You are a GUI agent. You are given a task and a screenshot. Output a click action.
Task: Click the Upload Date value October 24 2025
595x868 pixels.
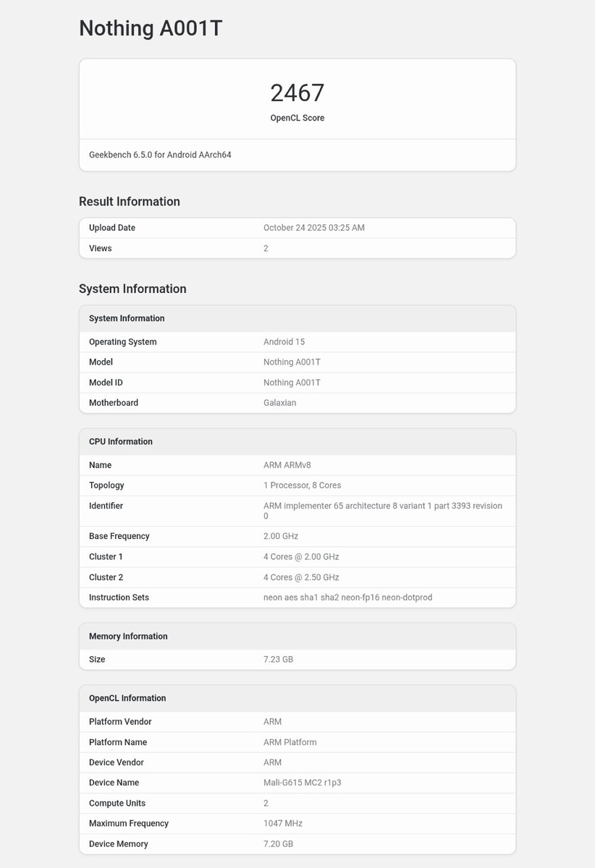[x=313, y=228]
